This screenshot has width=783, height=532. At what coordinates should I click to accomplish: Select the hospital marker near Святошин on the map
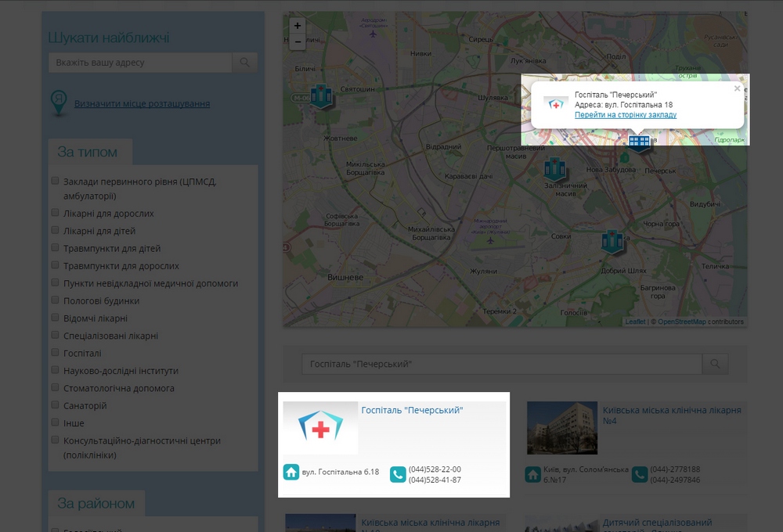[319, 95]
